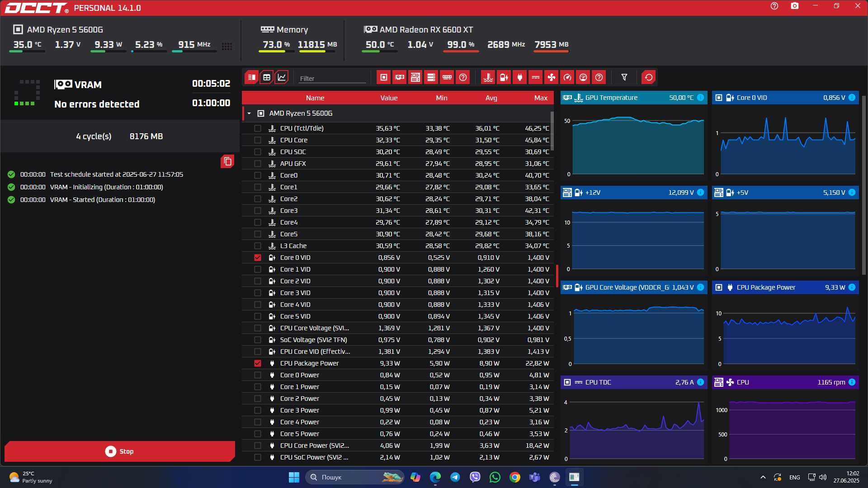This screenshot has width=868, height=488.
Task: Switch monitoring to graph view
Action: tap(282, 77)
